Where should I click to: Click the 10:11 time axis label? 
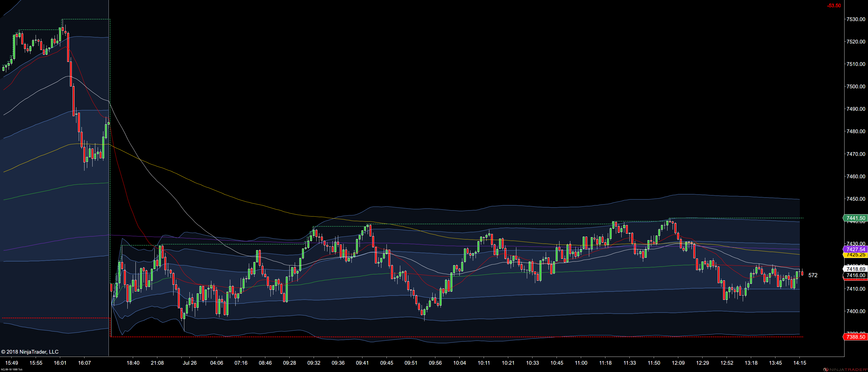(484, 363)
